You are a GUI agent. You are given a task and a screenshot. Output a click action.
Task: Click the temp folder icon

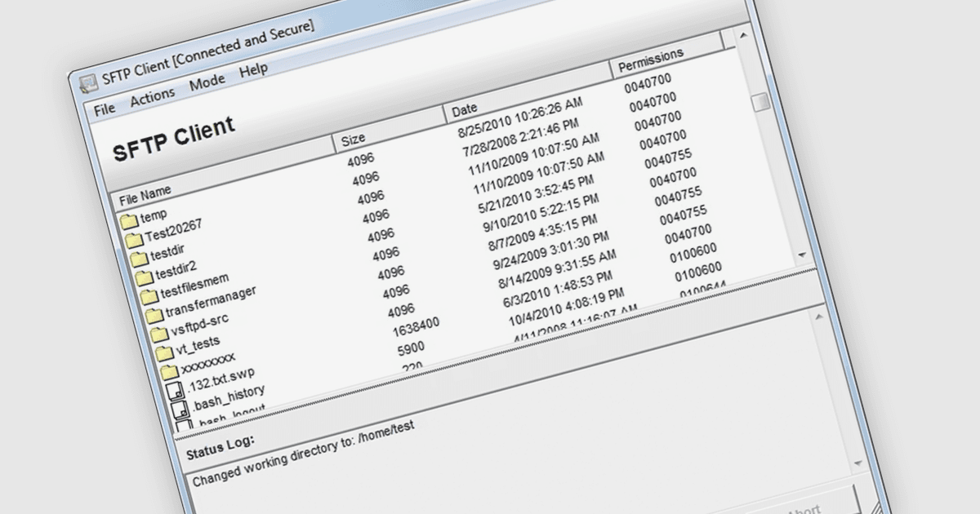128,221
